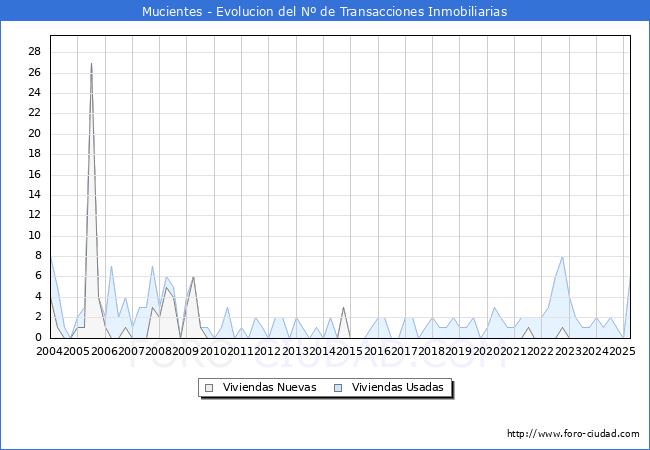This screenshot has width=650, height=450.
Task: Click the 2004 x-axis year label
Action: click(x=50, y=351)
